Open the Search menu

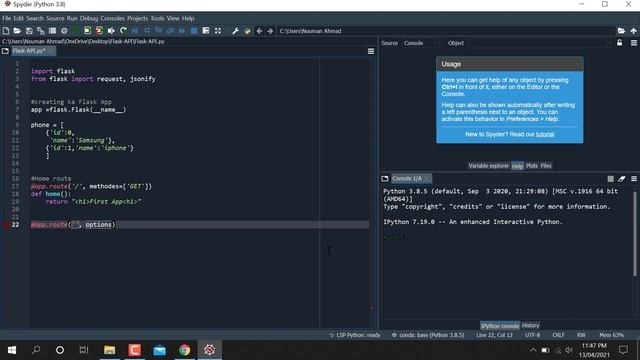pos(35,18)
